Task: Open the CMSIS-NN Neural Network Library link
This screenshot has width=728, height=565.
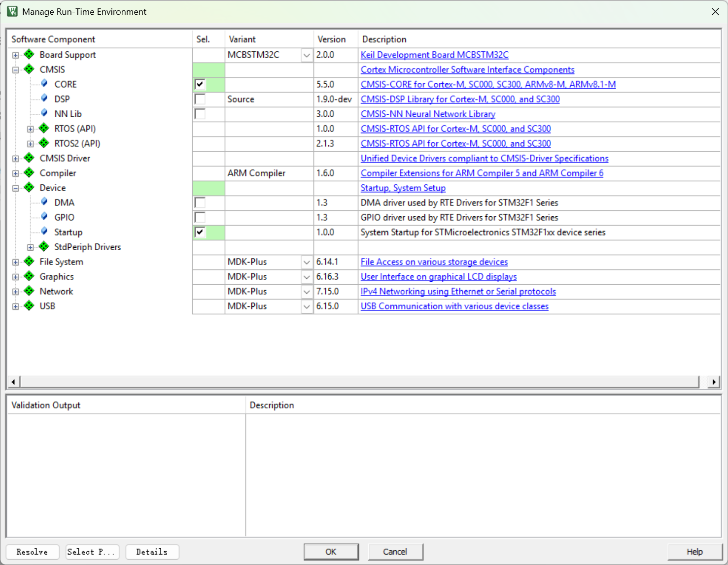Action: pyautogui.click(x=428, y=114)
